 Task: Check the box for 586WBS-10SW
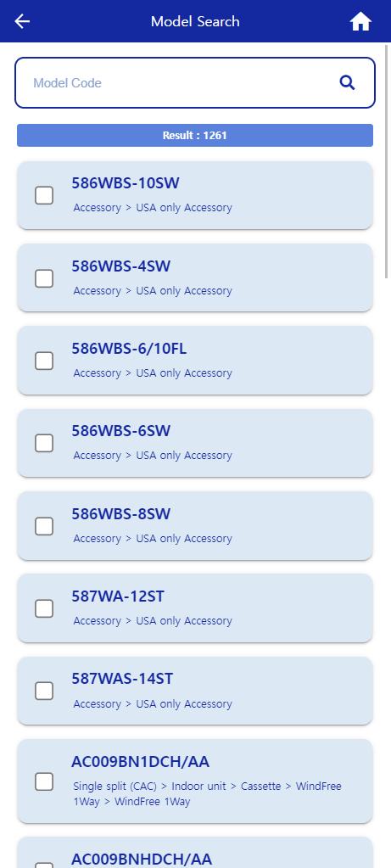pyautogui.click(x=44, y=195)
